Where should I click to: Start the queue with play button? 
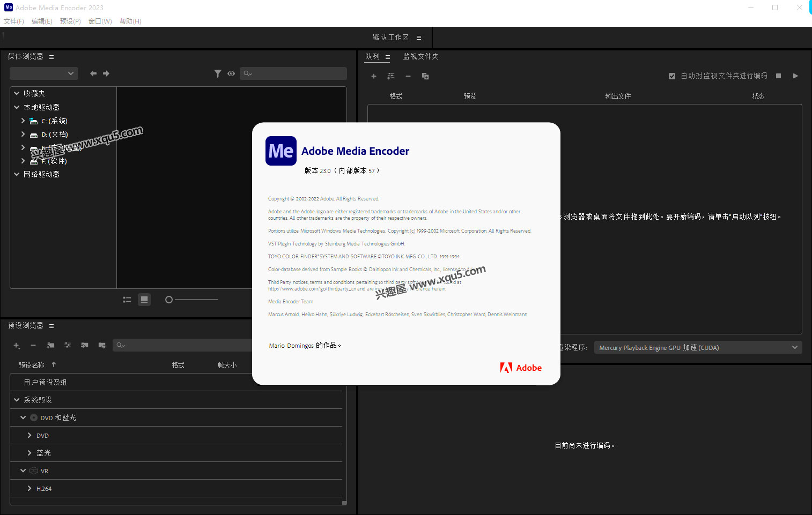[795, 76]
